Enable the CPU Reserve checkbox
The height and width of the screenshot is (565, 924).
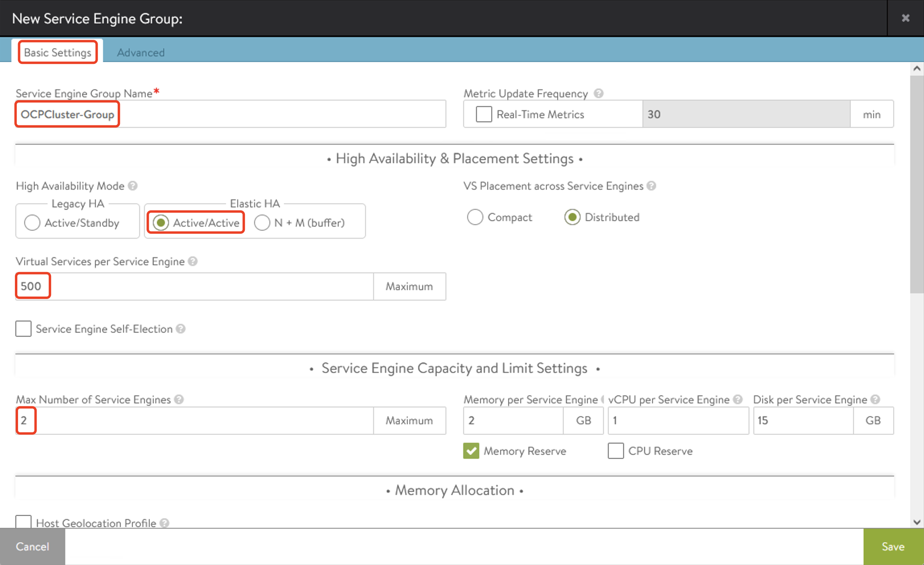[616, 451]
